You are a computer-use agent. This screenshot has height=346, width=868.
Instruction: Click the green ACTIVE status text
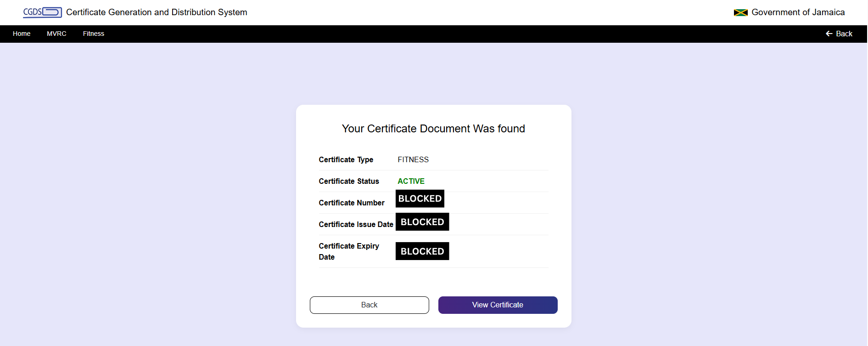(x=411, y=181)
